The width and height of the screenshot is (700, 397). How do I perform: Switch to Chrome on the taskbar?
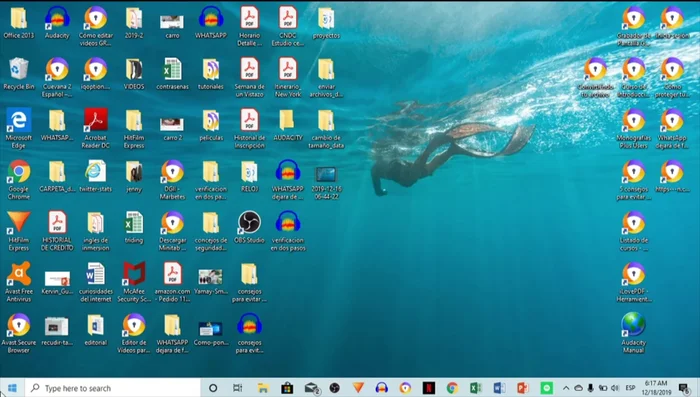click(x=452, y=388)
